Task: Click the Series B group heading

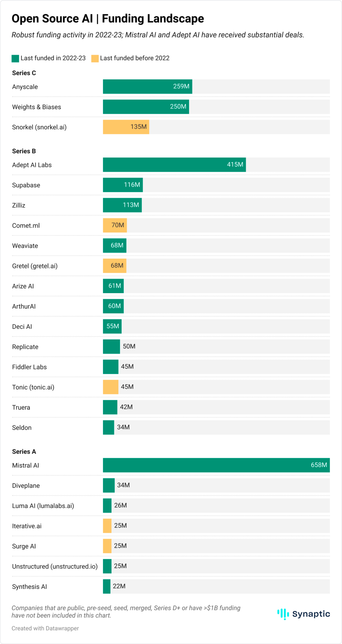Action: pyautogui.click(x=24, y=151)
